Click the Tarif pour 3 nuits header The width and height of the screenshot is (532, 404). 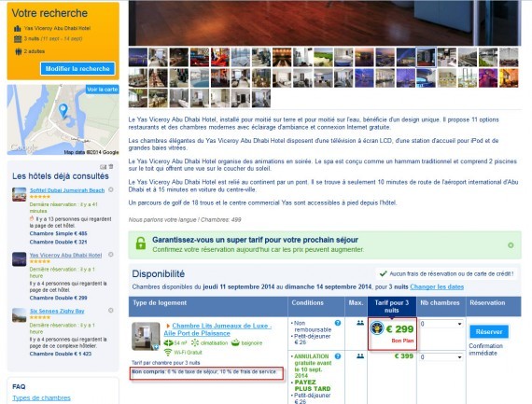coord(392,306)
